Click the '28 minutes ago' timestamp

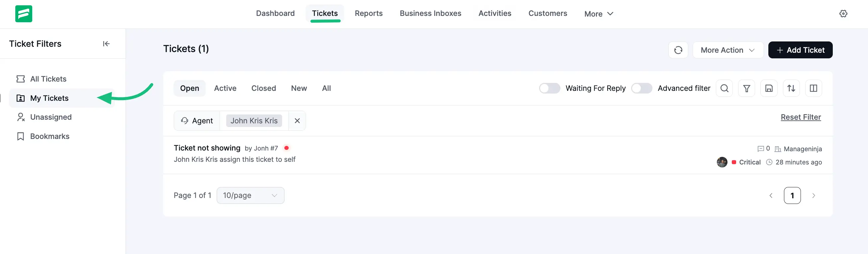point(798,162)
